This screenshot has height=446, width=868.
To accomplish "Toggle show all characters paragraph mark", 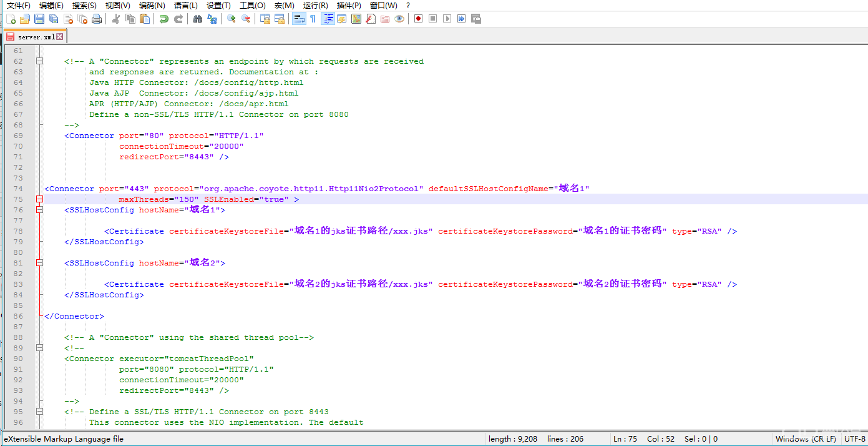I will [x=313, y=19].
